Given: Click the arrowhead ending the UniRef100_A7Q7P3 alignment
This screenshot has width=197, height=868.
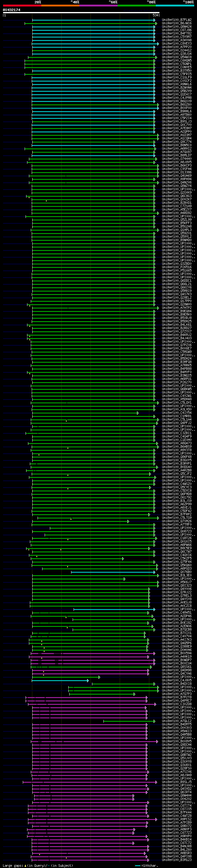Looking at the screenshot, I should (x=134, y=694).
